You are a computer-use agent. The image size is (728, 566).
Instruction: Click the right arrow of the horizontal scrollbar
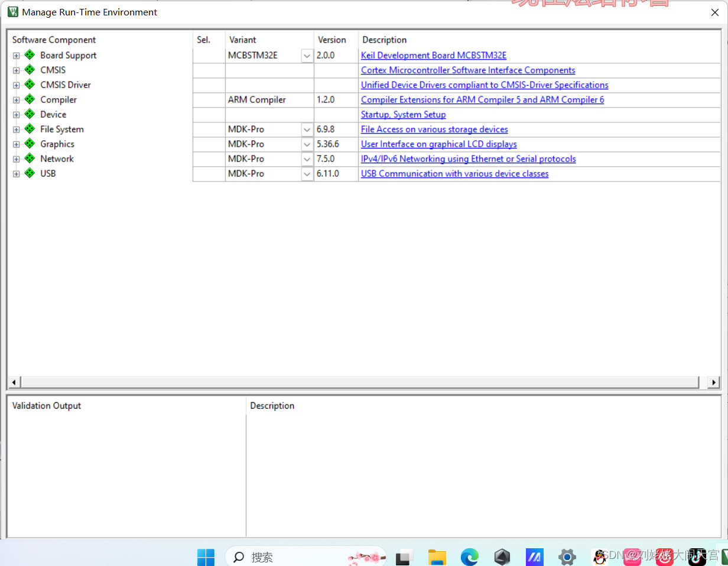[714, 382]
